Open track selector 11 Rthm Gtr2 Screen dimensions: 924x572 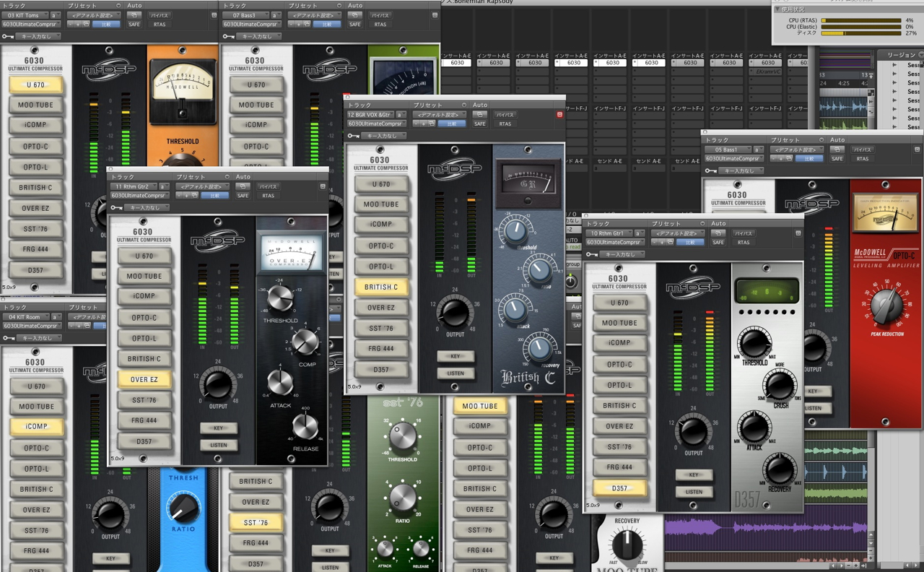pos(133,186)
